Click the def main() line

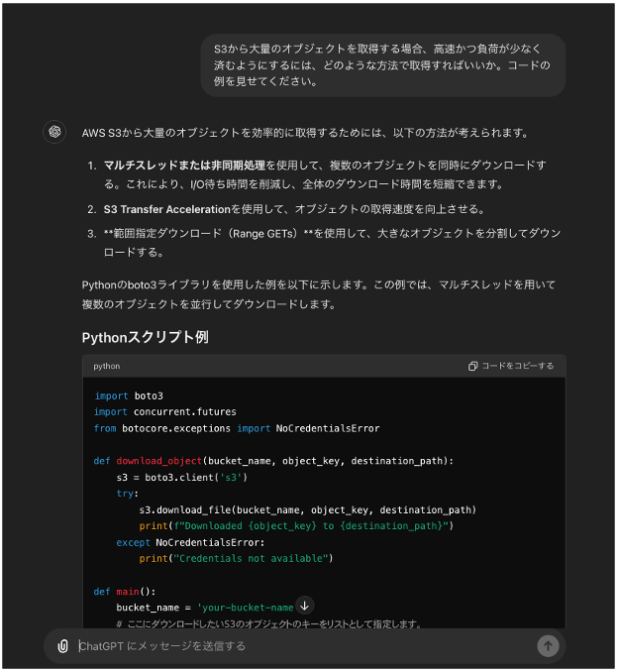(125, 592)
